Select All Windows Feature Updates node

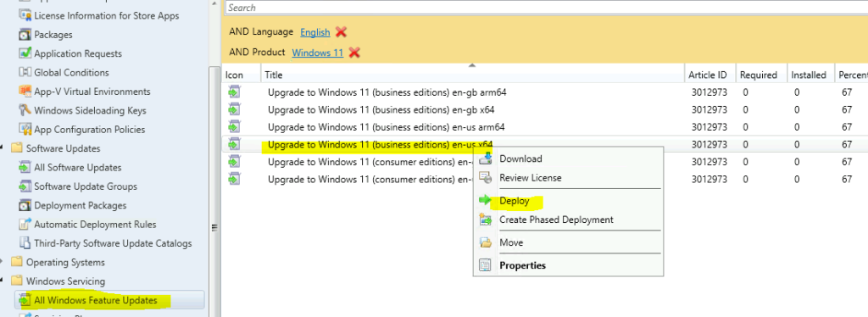[95, 300]
